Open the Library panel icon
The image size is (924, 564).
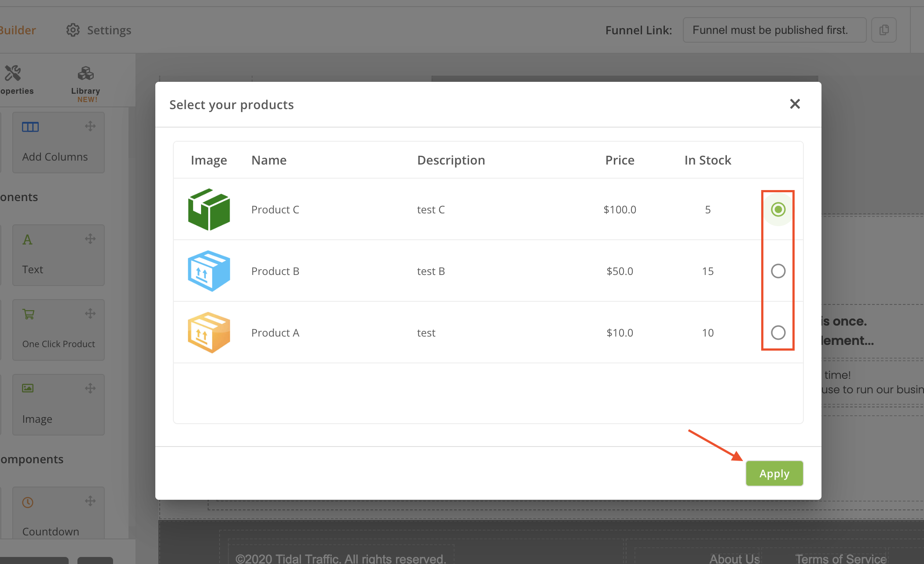86,73
